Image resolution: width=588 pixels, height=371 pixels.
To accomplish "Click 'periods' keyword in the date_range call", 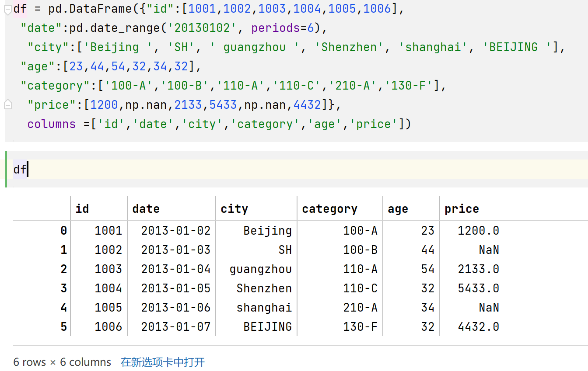I will [276, 28].
